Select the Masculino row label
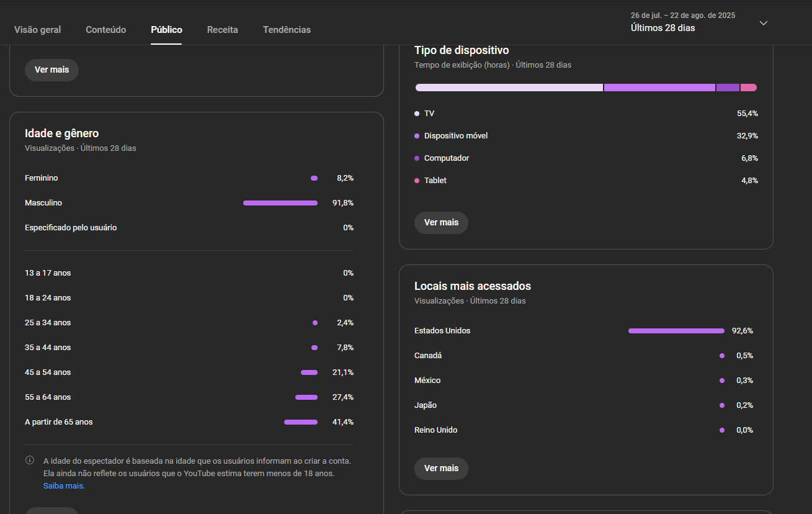 point(43,203)
